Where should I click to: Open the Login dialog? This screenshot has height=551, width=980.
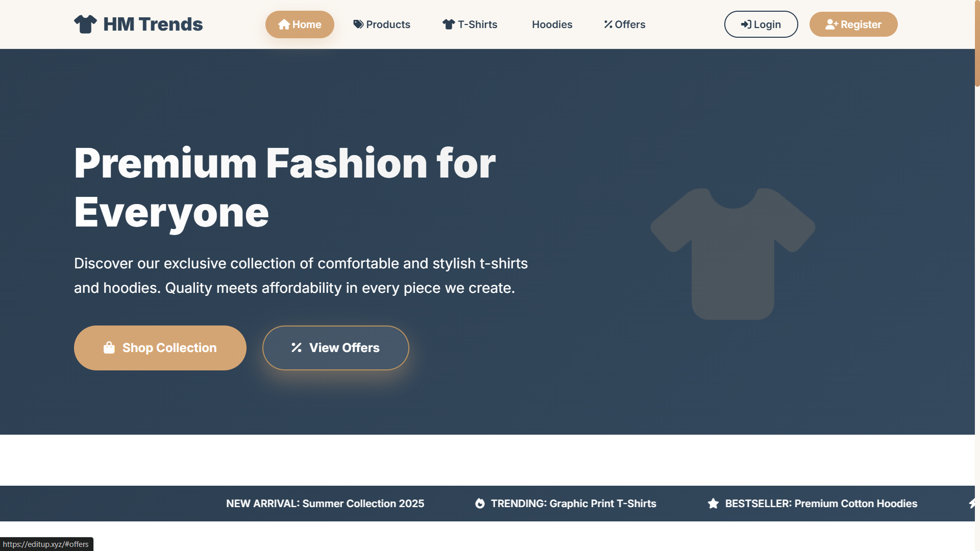pyautogui.click(x=761, y=24)
